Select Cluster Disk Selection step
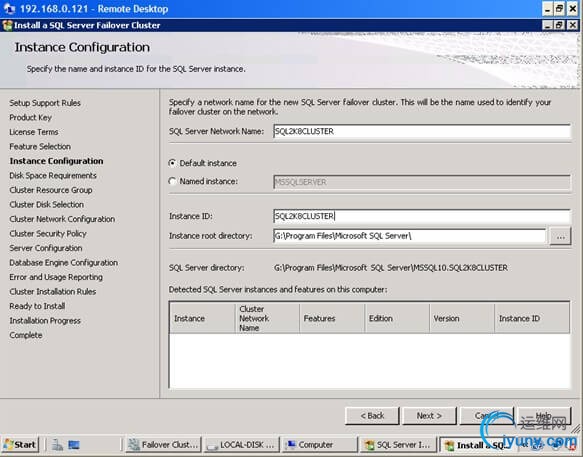583x457 pixels. pos(46,205)
